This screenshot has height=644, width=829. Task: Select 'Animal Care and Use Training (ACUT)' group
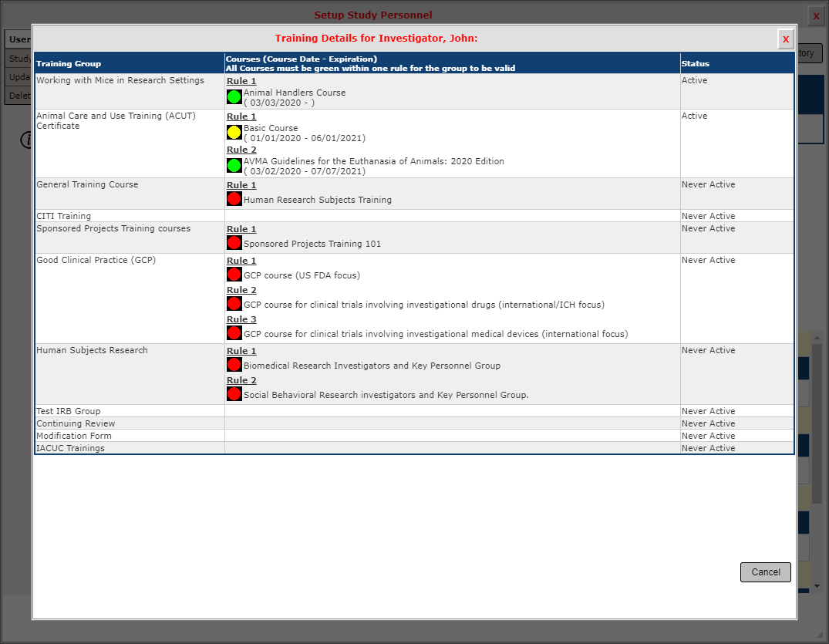tap(116, 120)
